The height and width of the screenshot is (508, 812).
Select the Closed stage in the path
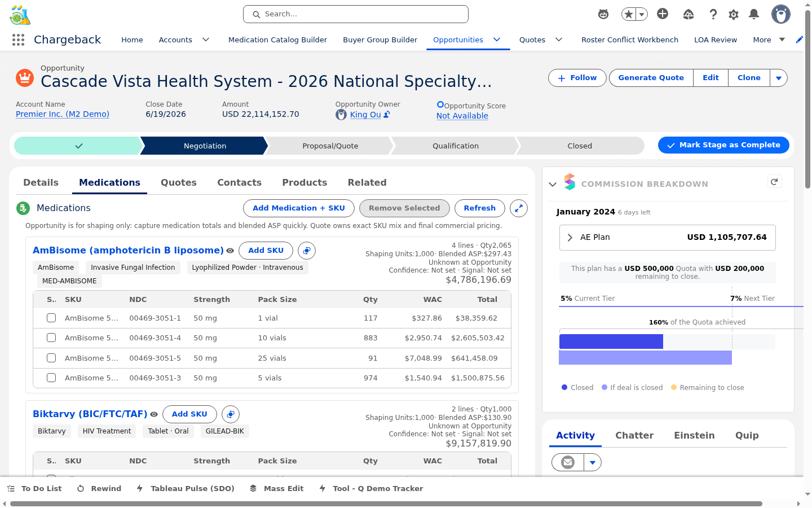coord(580,146)
